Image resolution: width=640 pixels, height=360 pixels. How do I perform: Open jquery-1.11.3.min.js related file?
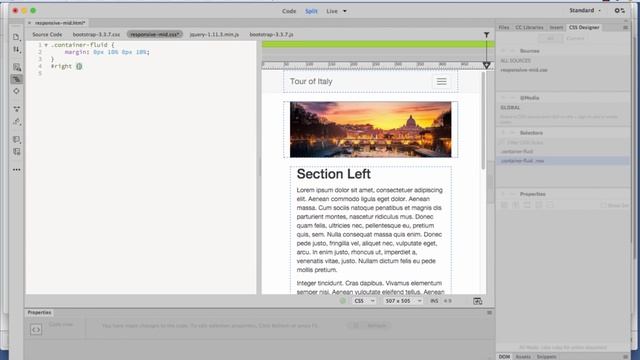click(214, 35)
